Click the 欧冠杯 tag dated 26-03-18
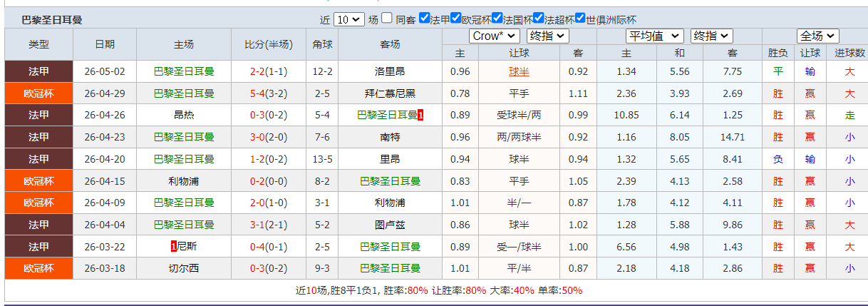The width and height of the screenshot is (868, 306). (38, 269)
